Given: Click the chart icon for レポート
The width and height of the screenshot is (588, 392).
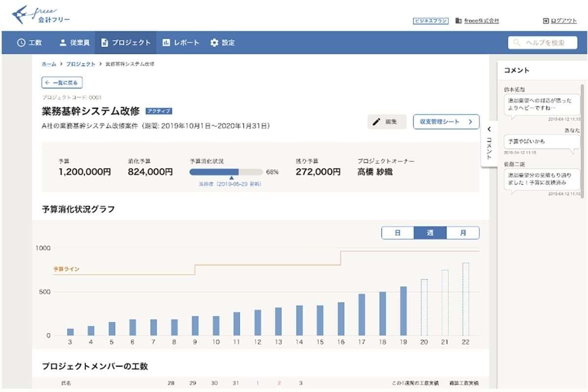Looking at the screenshot, I should point(166,43).
